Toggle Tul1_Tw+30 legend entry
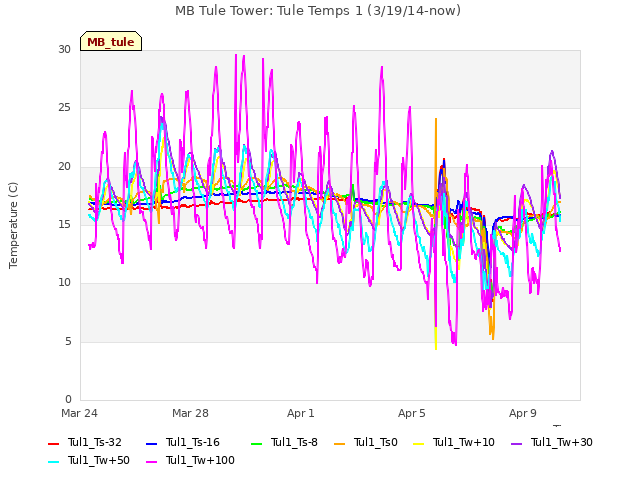Viewport: 640px width, 480px height. tap(552, 442)
